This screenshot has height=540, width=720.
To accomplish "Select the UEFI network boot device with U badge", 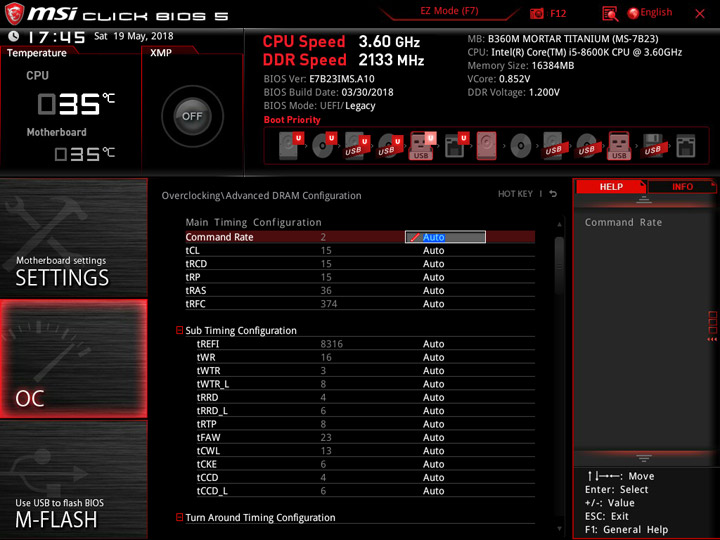I will [x=456, y=146].
